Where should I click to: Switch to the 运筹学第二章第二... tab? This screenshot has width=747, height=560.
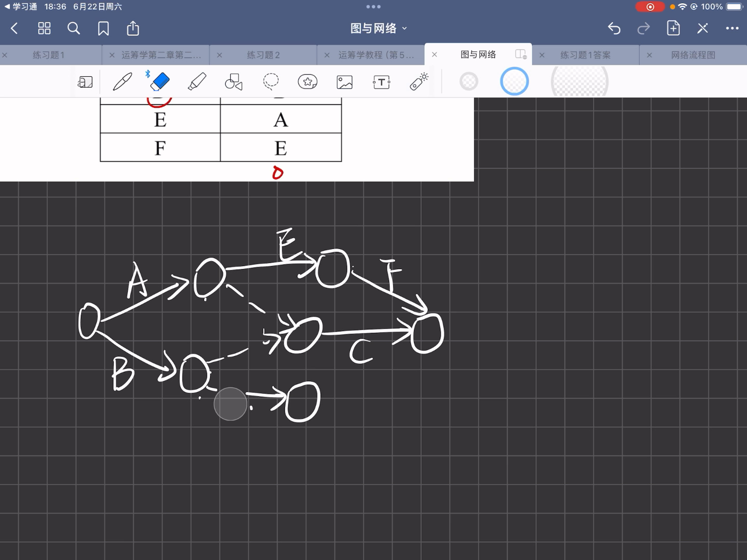coord(161,55)
